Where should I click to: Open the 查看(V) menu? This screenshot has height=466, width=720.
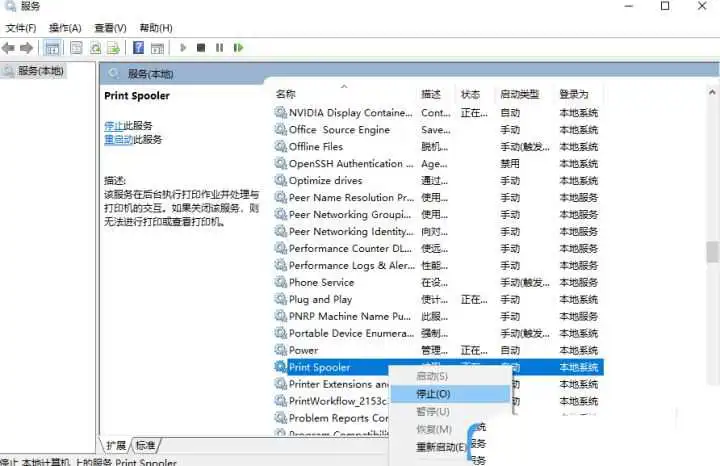pos(110,28)
